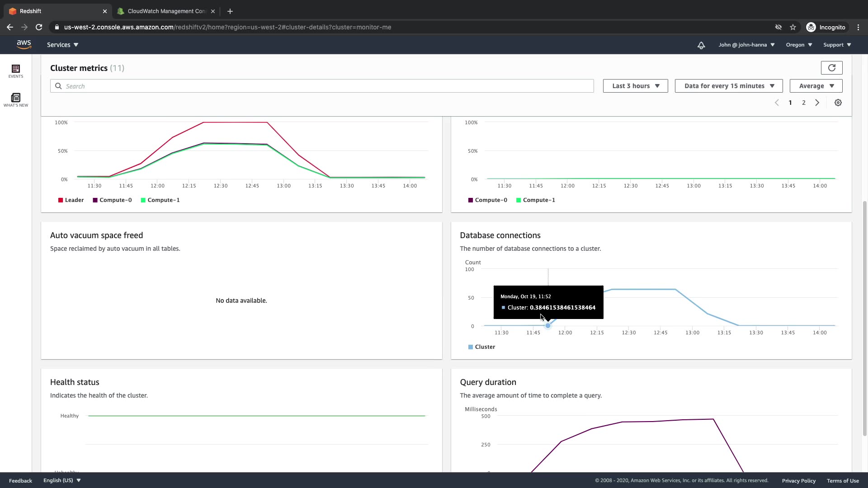Open the Data for every 15 minutes dropdown

(728, 86)
